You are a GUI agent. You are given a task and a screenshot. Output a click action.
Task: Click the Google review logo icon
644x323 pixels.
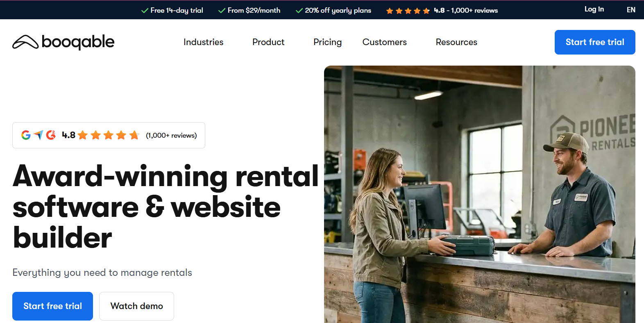coord(26,135)
